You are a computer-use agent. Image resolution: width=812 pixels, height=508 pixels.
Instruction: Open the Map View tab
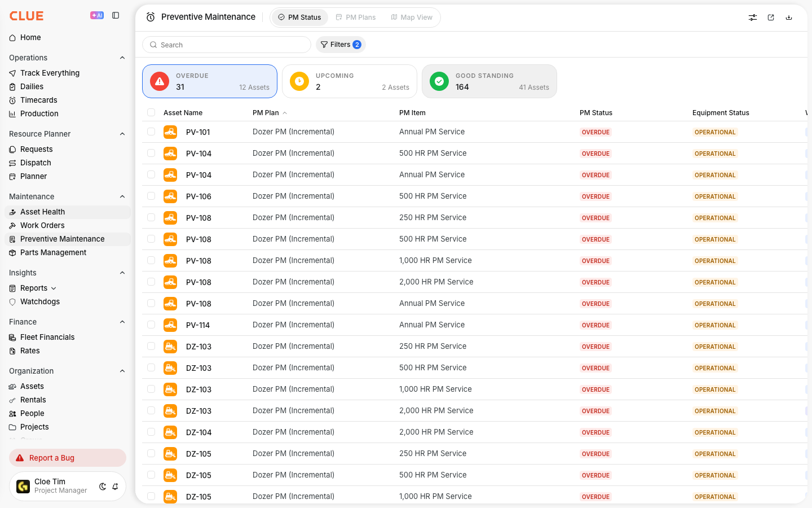point(412,17)
